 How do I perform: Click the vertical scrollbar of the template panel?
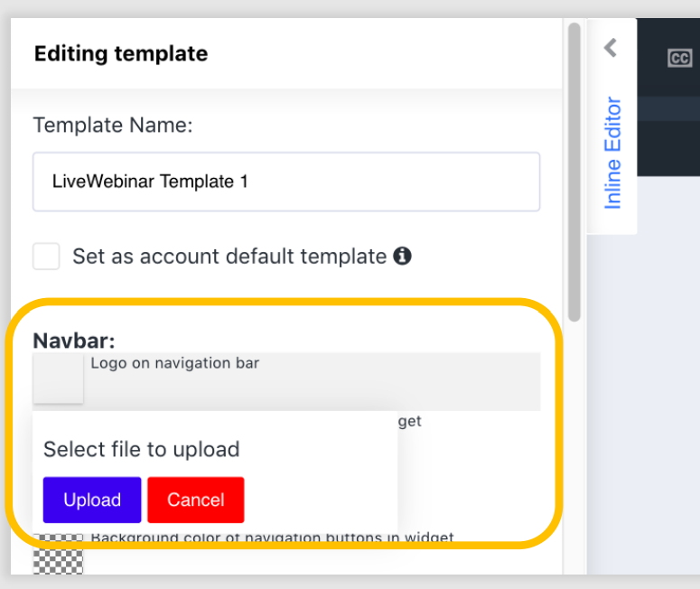coord(574,172)
